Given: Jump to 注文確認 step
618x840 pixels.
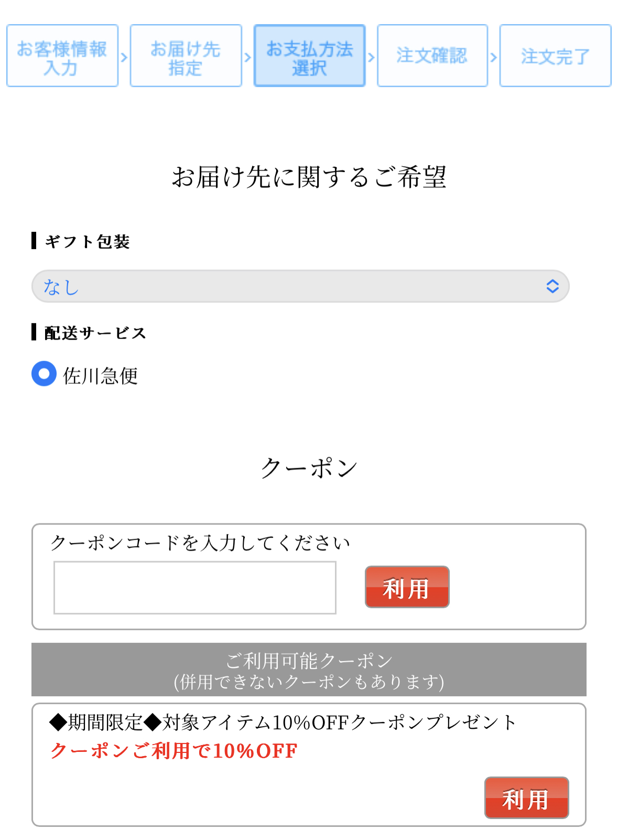Looking at the screenshot, I should click(x=432, y=56).
